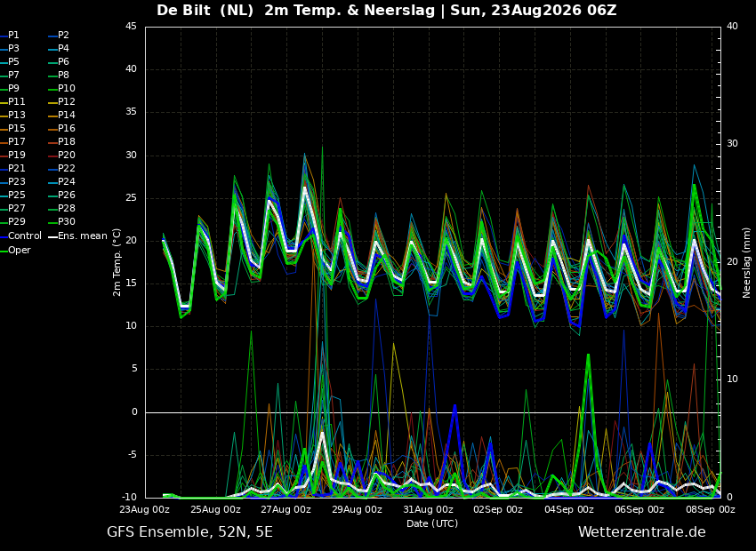This screenshot has width=756, height=551.
Task: Pick the P8 legend label
Action: click(63, 76)
